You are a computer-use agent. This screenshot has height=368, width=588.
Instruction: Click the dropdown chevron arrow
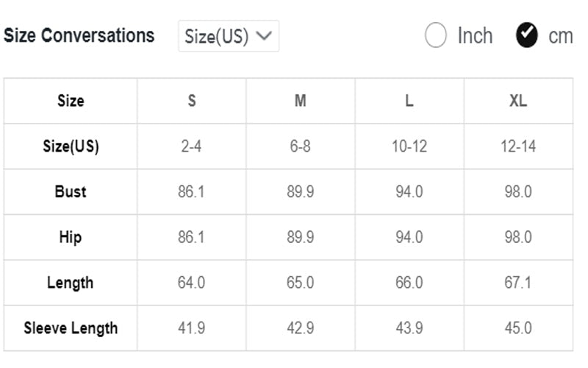[264, 35]
